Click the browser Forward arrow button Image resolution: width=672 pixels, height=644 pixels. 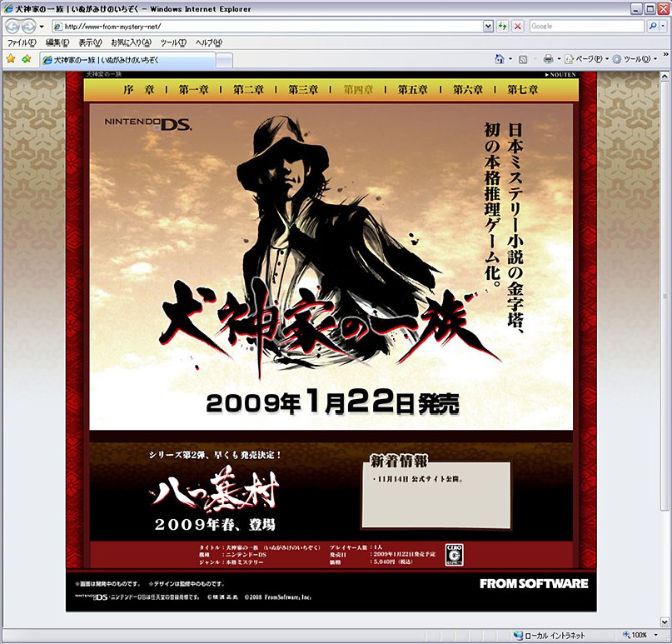click(28, 27)
